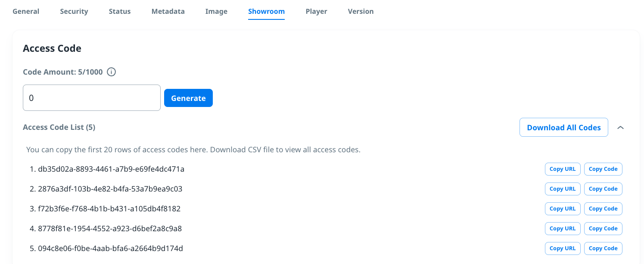This screenshot has width=644, height=264.
Task: Open the Version tab
Action: [361, 12]
